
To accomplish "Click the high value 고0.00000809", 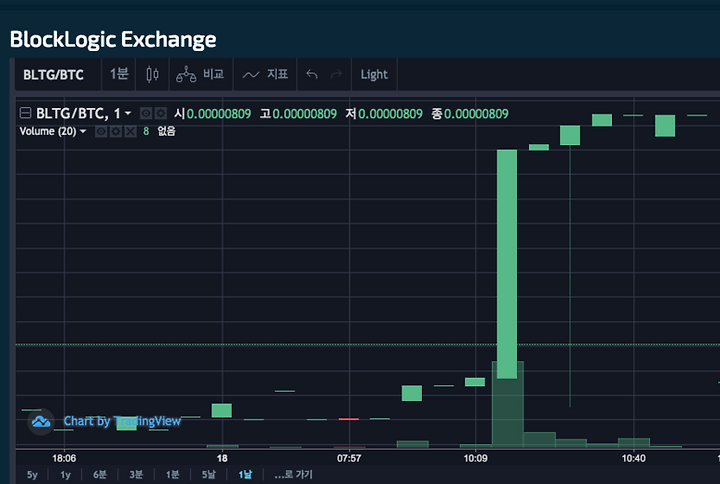I will tap(298, 113).
